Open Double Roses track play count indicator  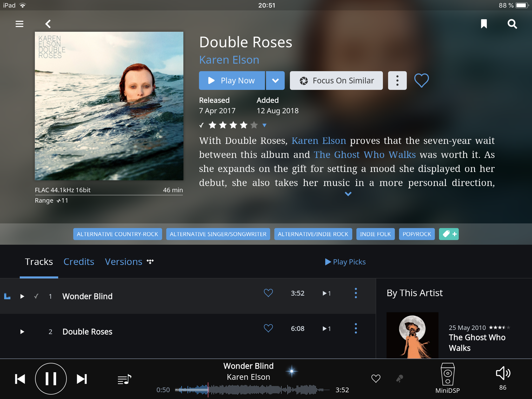tap(327, 329)
